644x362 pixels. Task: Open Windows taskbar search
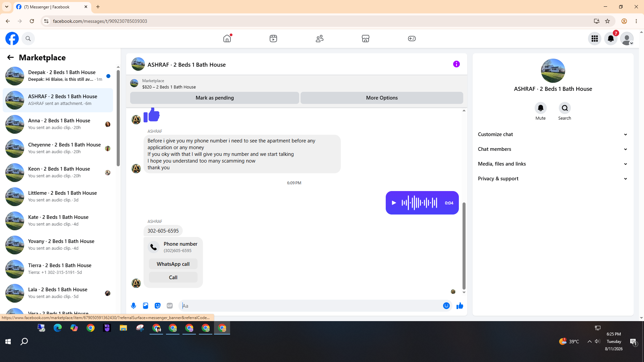[x=24, y=342]
